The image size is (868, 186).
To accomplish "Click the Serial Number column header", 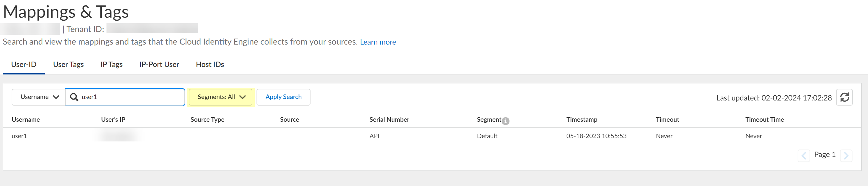I will click(x=389, y=120).
